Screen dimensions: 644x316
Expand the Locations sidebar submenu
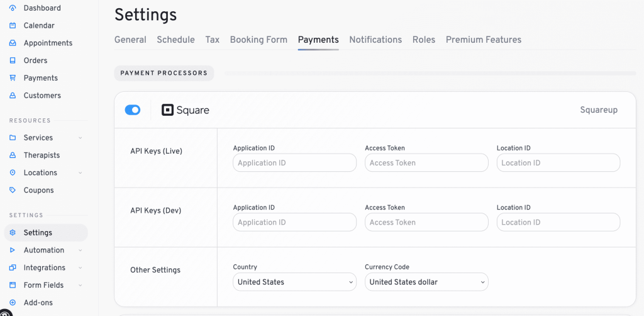click(80, 173)
